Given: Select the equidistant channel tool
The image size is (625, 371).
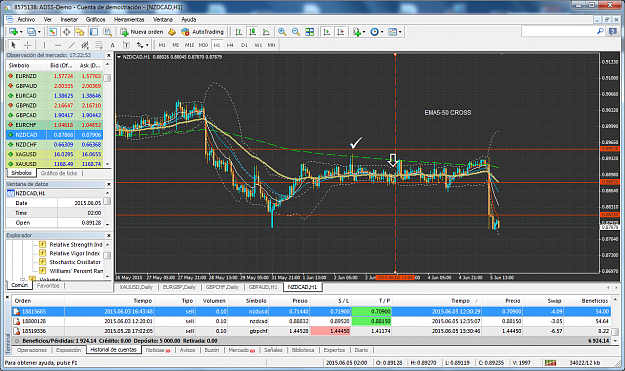Looking at the screenshot, I should pyautogui.click(x=85, y=45).
